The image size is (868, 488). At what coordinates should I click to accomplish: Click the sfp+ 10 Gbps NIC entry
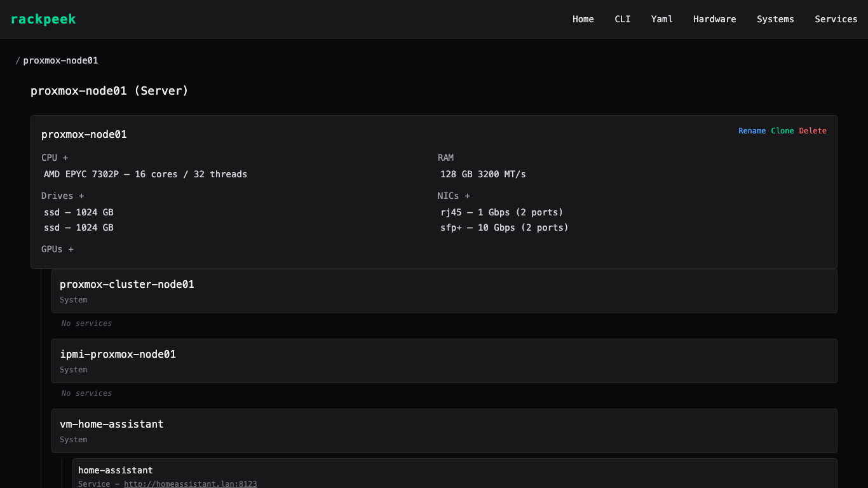pos(504,227)
